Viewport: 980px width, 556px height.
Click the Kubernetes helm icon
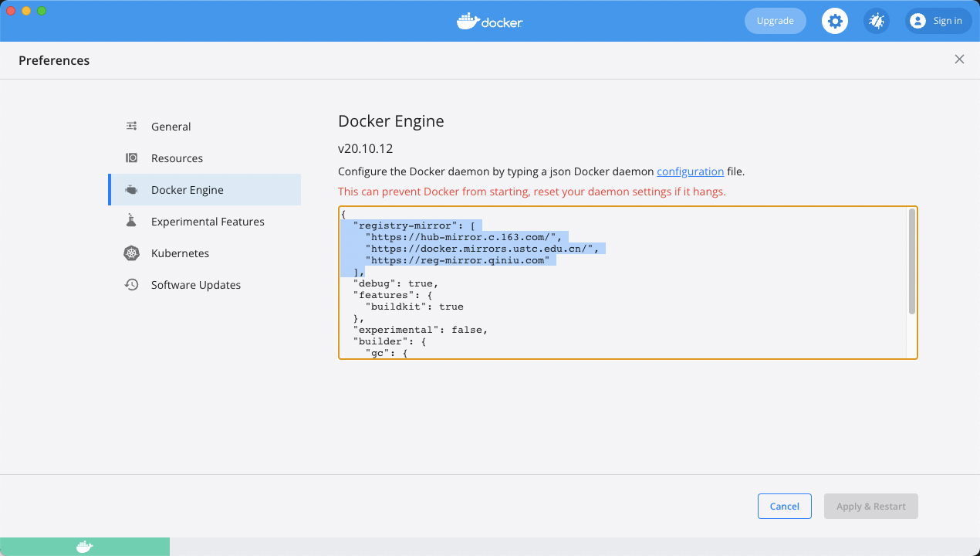tap(132, 253)
